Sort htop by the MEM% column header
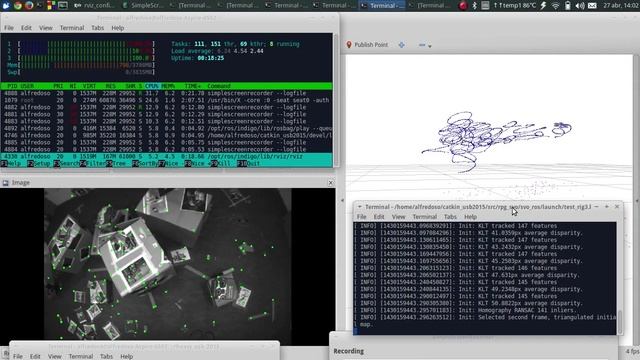The image size is (640, 360). pos(168,86)
